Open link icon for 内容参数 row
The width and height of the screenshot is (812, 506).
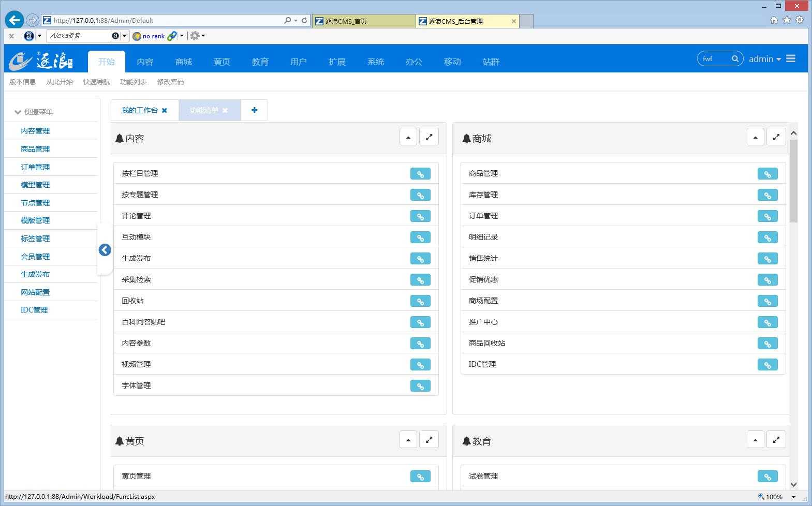point(420,344)
